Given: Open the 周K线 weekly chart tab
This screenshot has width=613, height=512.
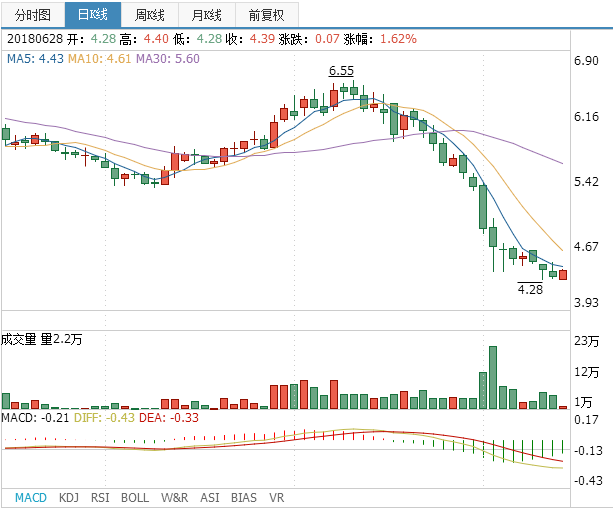Looking at the screenshot, I should pyautogui.click(x=150, y=15).
